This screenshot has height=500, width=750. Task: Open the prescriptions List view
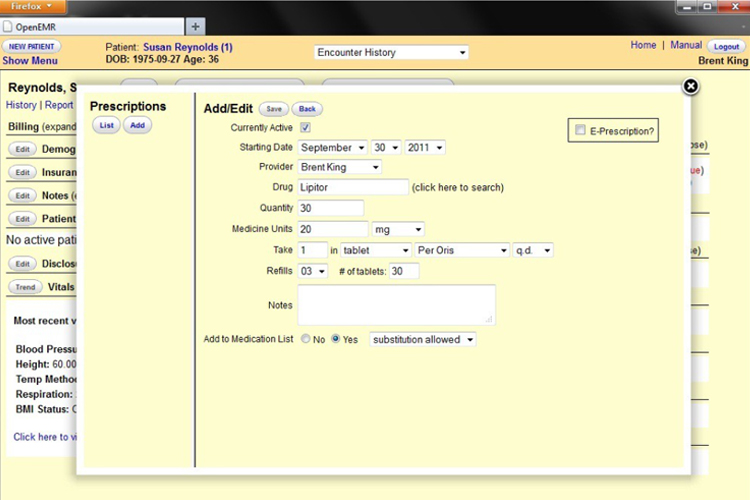tap(106, 125)
